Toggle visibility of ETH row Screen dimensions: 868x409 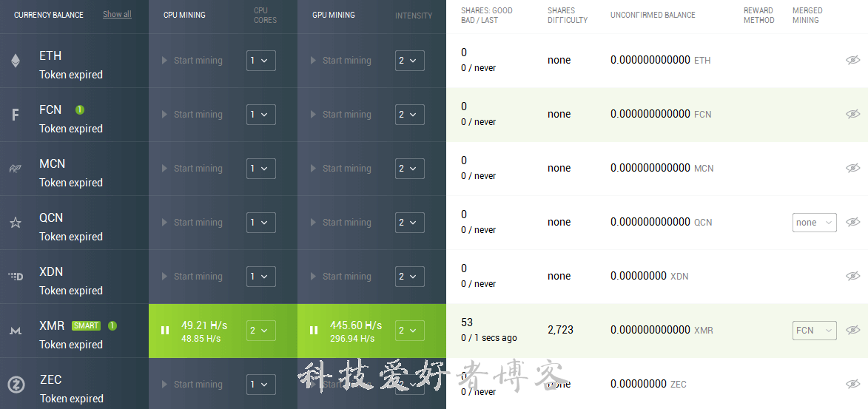853,60
